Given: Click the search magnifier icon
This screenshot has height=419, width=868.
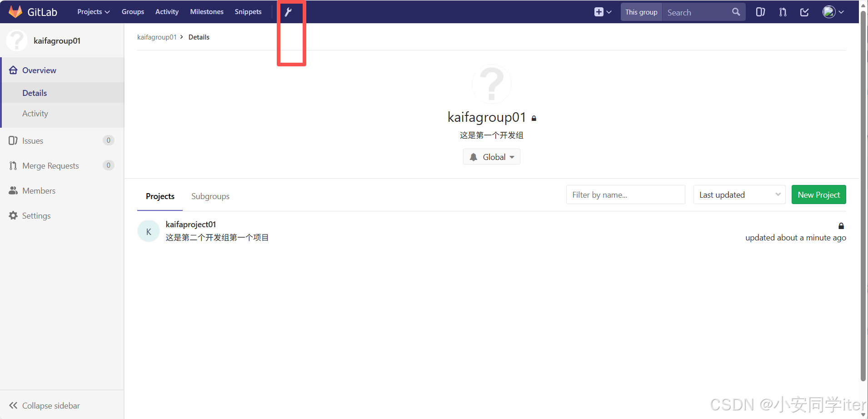Looking at the screenshot, I should coord(736,12).
